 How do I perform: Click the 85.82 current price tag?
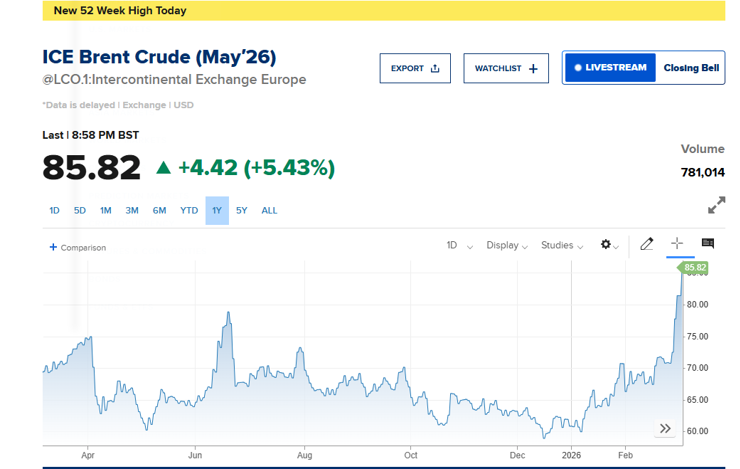point(695,267)
